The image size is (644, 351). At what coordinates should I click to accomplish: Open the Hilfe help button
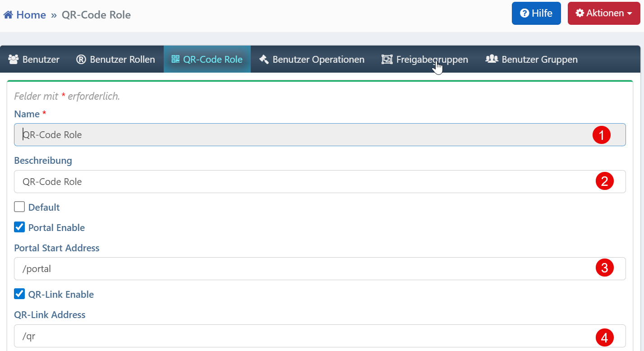coord(536,13)
